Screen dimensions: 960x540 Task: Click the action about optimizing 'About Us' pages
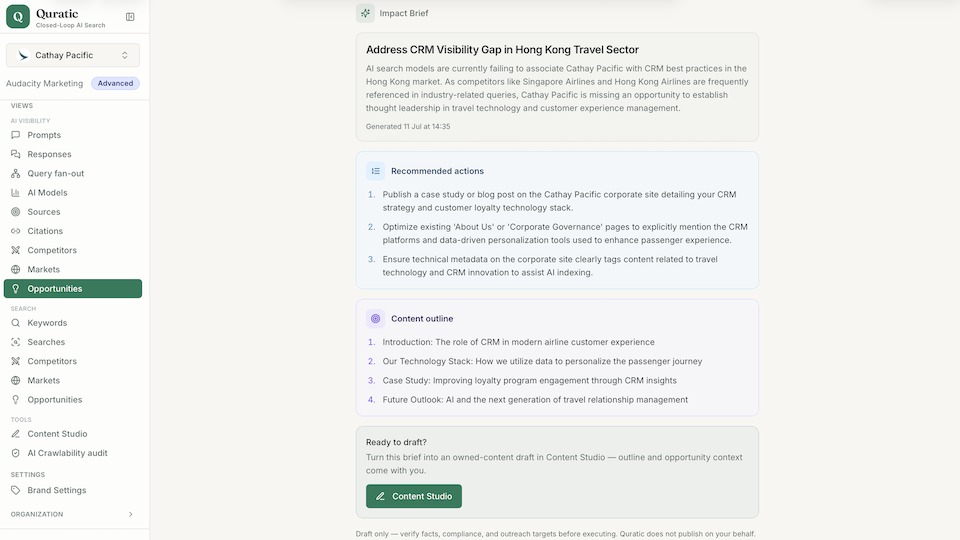pos(565,233)
